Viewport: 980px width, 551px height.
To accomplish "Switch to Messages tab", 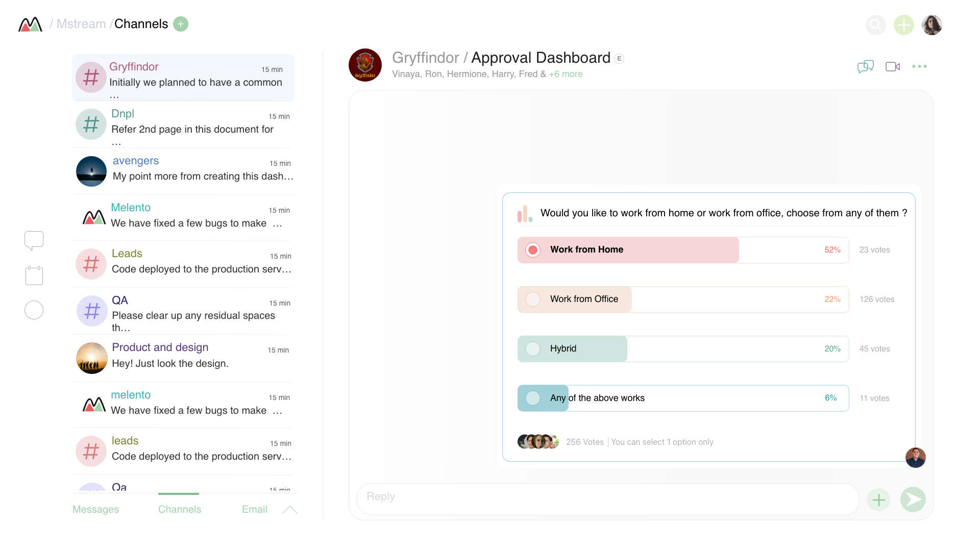I will pos(95,509).
